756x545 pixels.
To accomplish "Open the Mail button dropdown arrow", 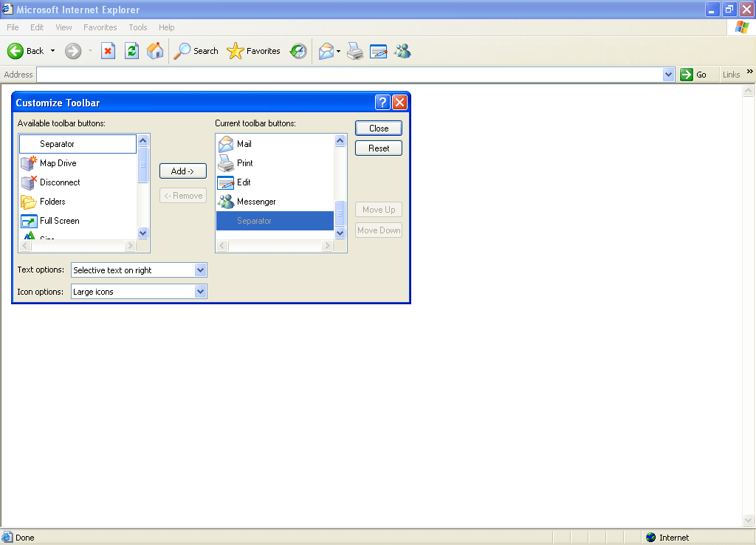I will click(338, 51).
